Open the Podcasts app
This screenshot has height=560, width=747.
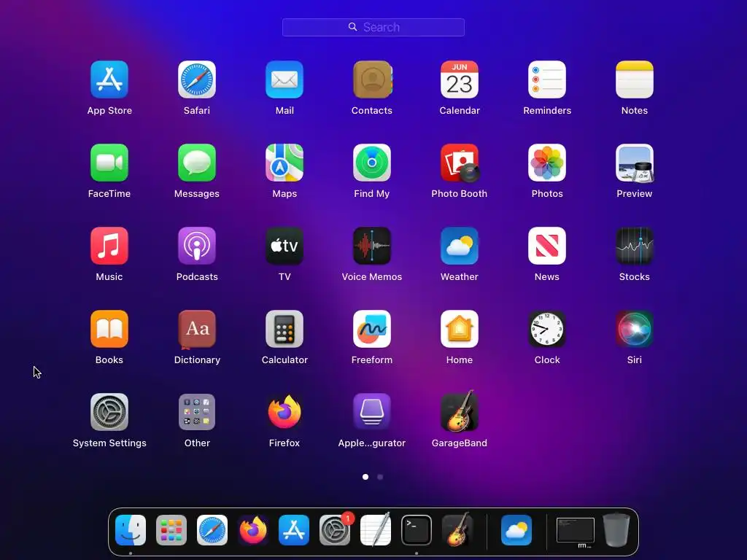pos(197,246)
